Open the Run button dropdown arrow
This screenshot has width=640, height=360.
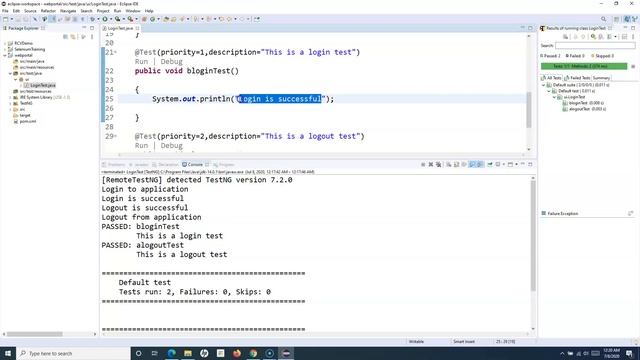click(x=111, y=19)
